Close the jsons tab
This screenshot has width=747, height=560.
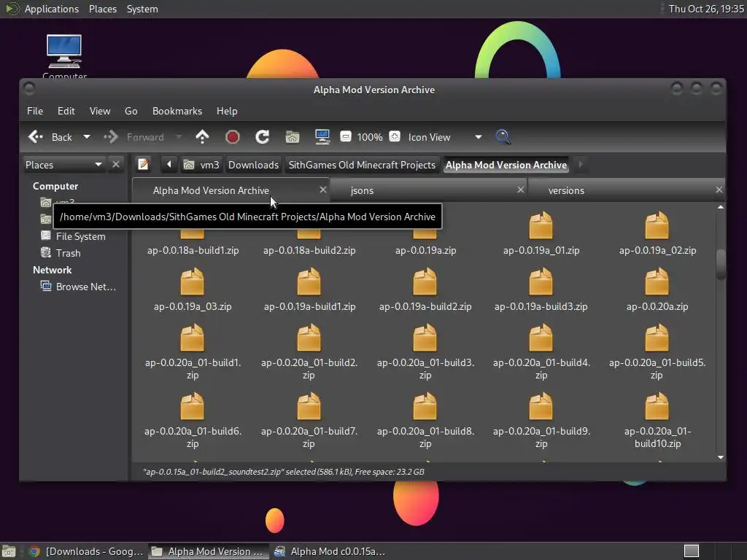(x=521, y=190)
